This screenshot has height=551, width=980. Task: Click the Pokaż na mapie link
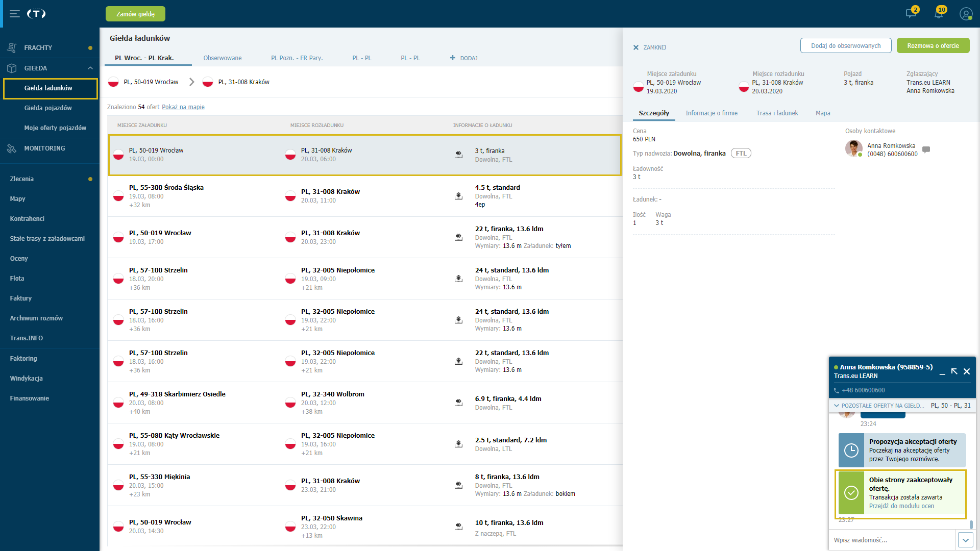click(x=183, y=107)
